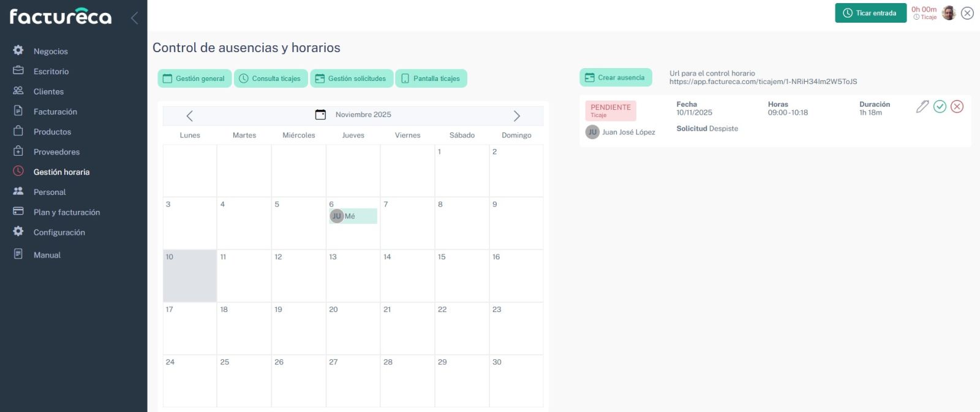Open Configuración from sidebar menu
Viewport: 980px width, 412px height.
click(x=59, y=232)
